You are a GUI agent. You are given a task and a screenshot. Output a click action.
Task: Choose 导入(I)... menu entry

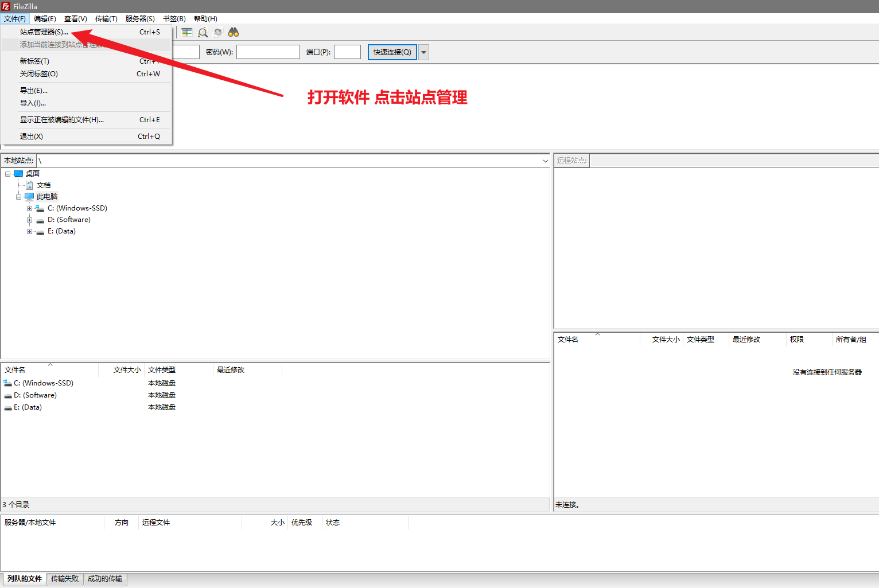[87, 103]
